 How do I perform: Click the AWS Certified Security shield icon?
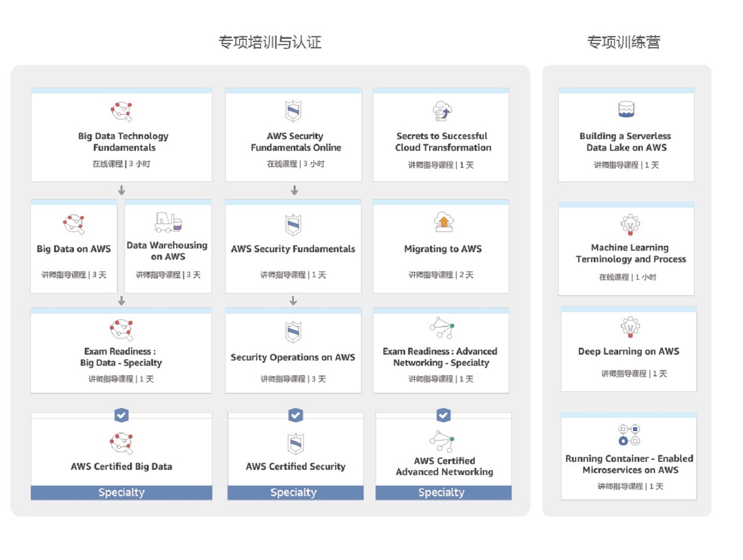tap(296, 444)
